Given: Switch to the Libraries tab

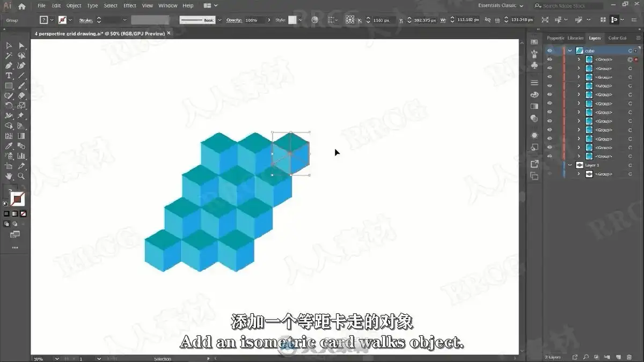Looking at the screenshot, I should 575,38.
